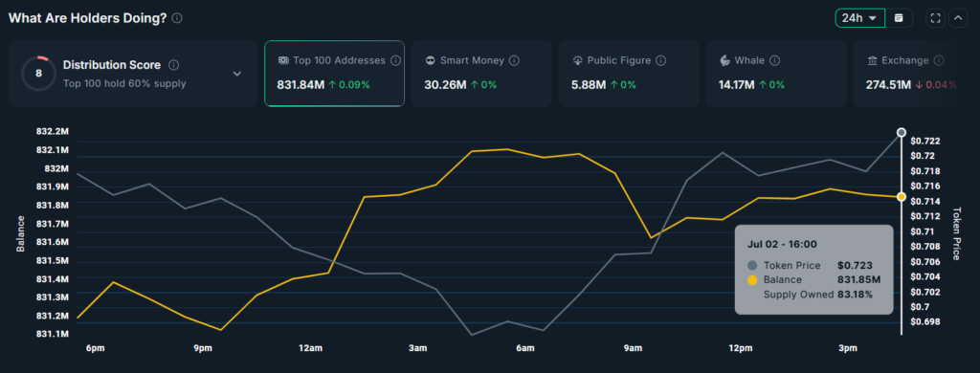Image resolution: width=980 pixels, height=373 pixels.
Task: Click info icon next to Whale
Action: point(774,60)
